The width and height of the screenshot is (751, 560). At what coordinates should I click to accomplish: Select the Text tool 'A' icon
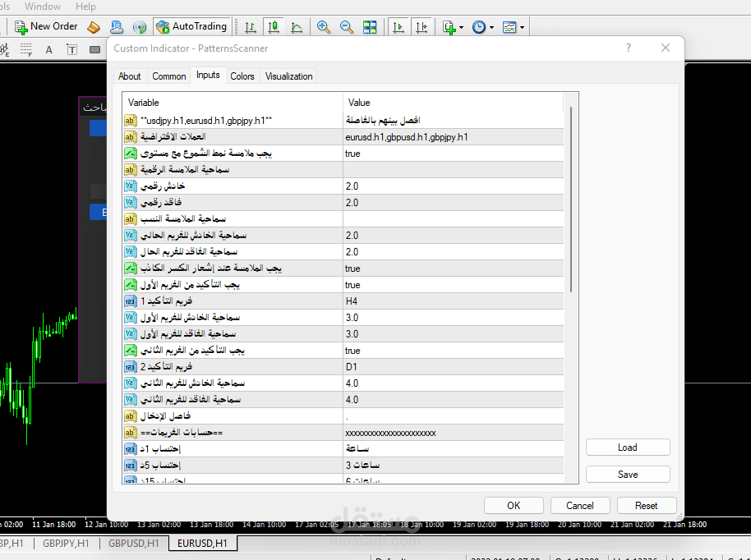[48, 50]
